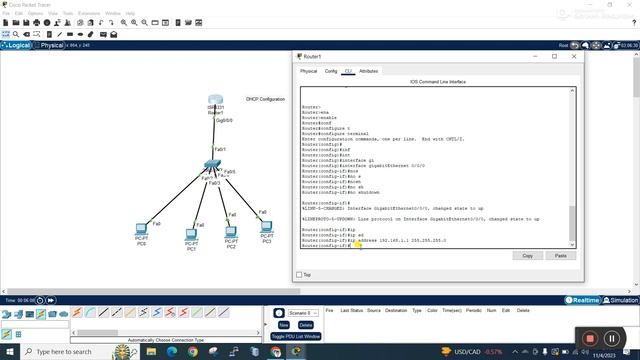
Task: Enable the Top checkbox in Router1 window
Action: [x=299, y=275]
